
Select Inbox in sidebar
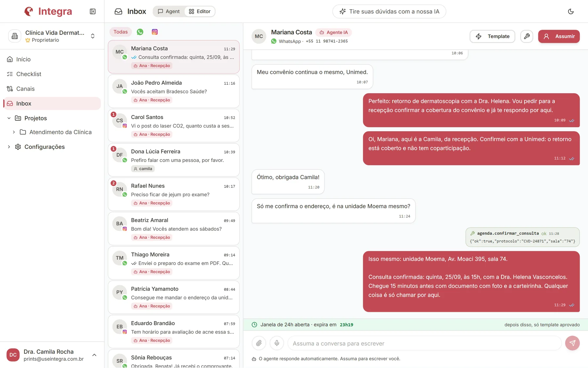pos(52,103)
